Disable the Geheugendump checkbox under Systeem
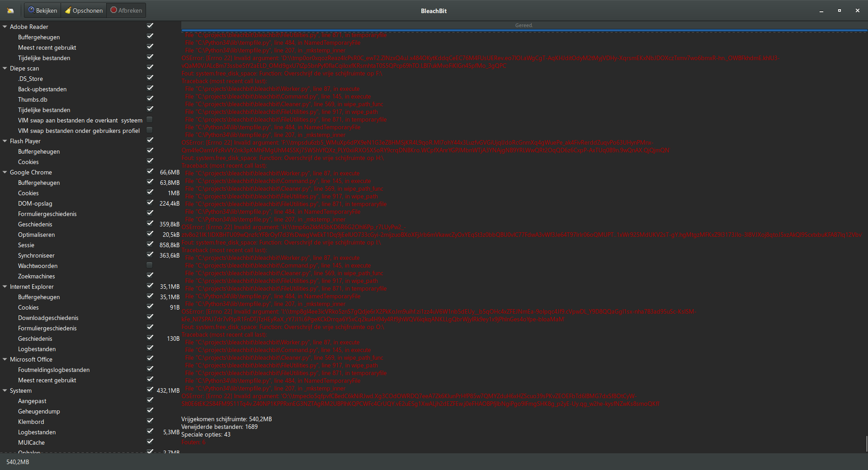 (x=150, y=410)
